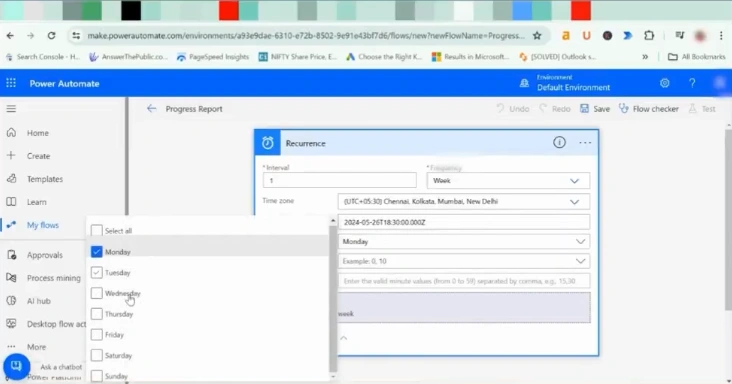This screenshot has width=732, height=384.
Task: Open the Desktop flow activity icon
Action: click(x=11, y=323)
